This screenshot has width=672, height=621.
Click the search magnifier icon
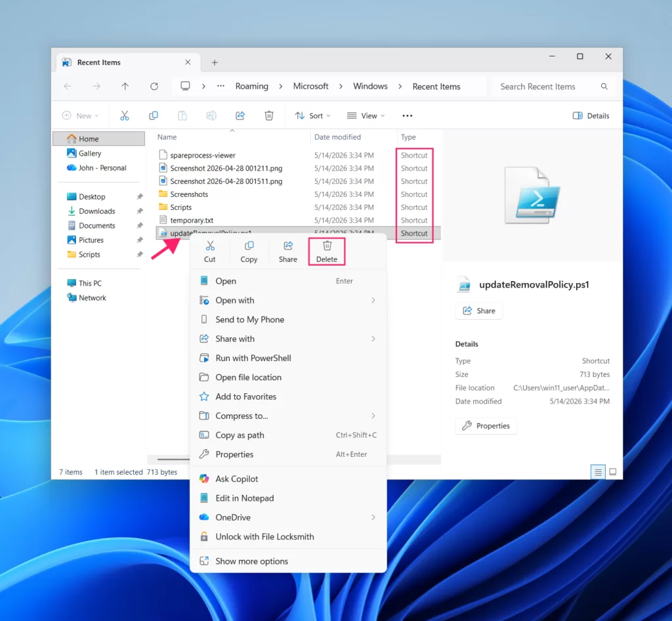pos(604,87)
